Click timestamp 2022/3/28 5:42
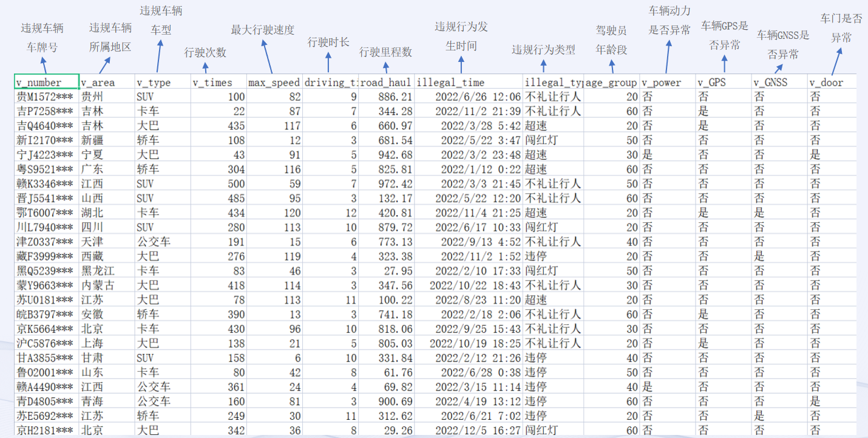Screen dimensions: 868x438 (469, 126)
